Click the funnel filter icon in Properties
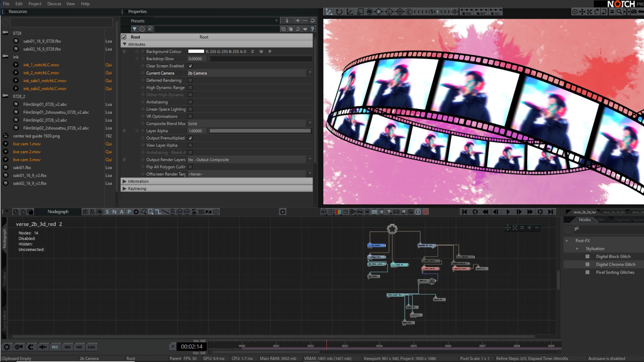 pos(135,29)
